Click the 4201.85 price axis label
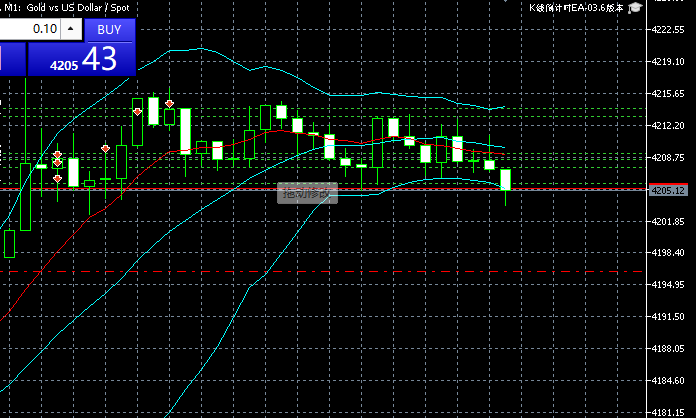The width and height of the screenshot is (696, 418). click(x=668, y=221)
